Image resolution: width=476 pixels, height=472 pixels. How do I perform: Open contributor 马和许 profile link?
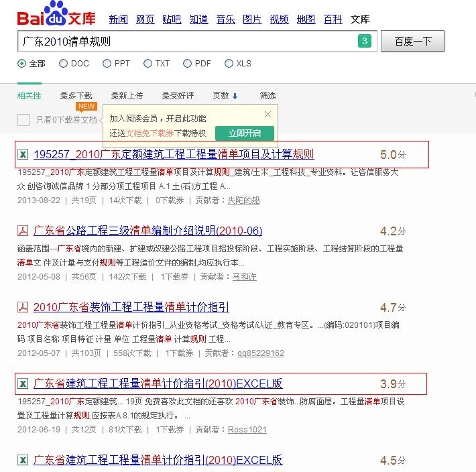245,277
